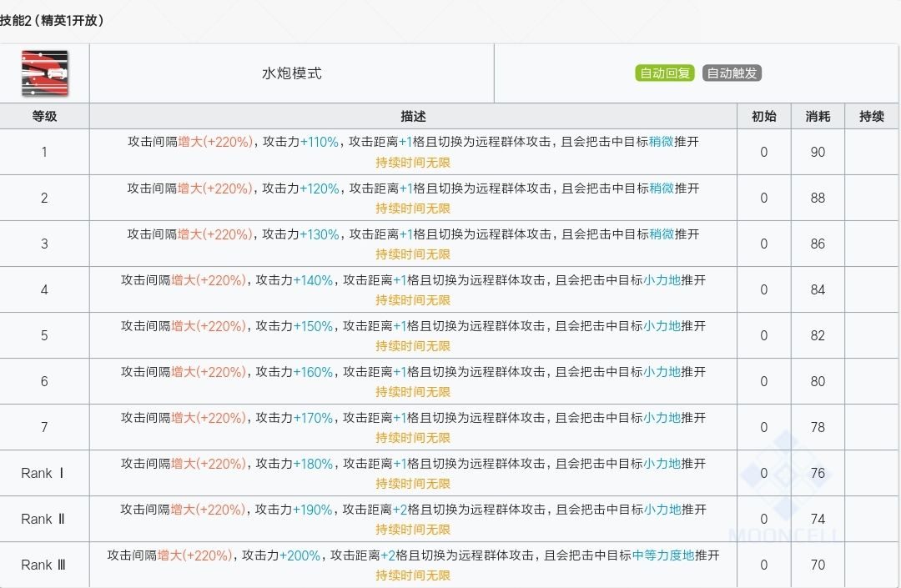Viewport: 901px width, 588px height.
Task: Click the 等级 column header
Action: point(44,117)
